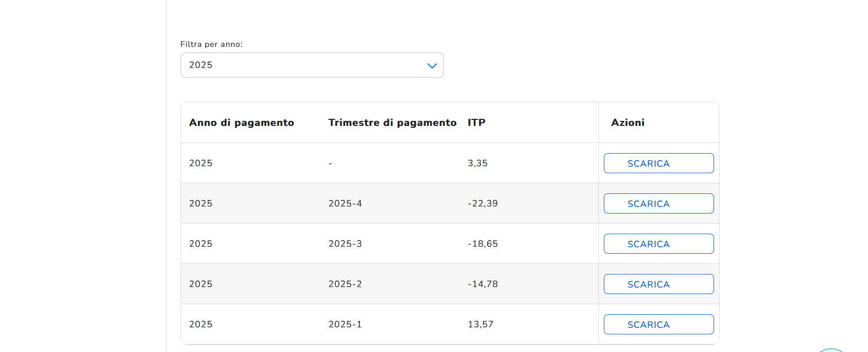The image size is (868, 352).
Task: Select the 2025-4 trimester cell
Action: point(345,203)
